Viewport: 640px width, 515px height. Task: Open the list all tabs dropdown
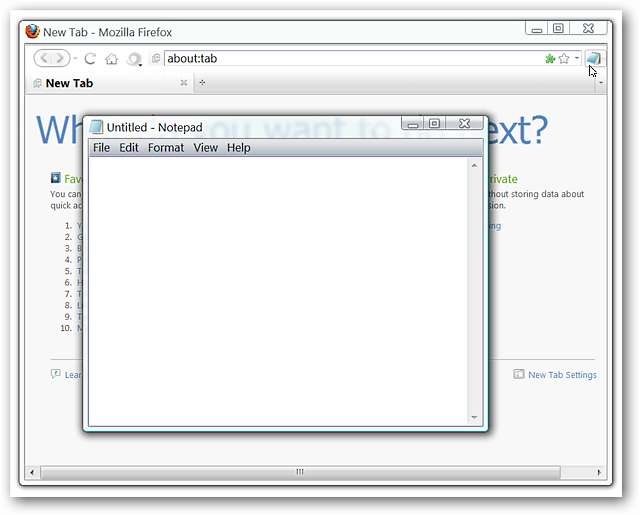tap(601, 83)
